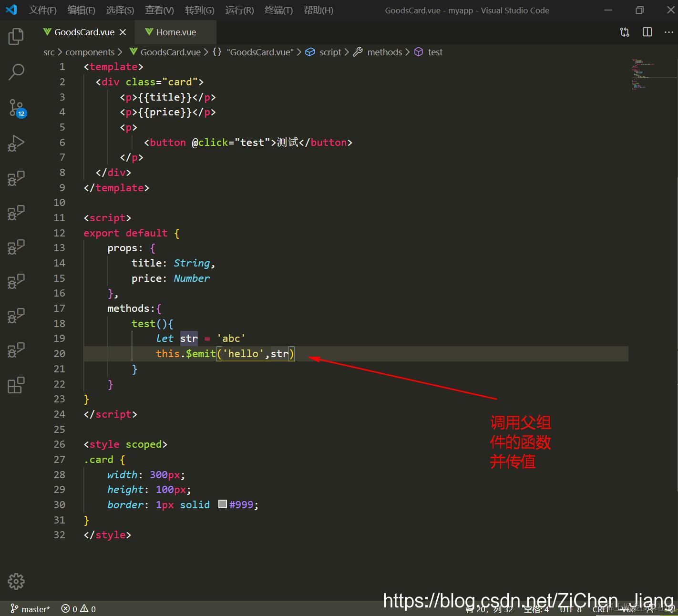Open the #999 border color swatch
This screenshot has width=678, height=616.
[x=223, y=504]
